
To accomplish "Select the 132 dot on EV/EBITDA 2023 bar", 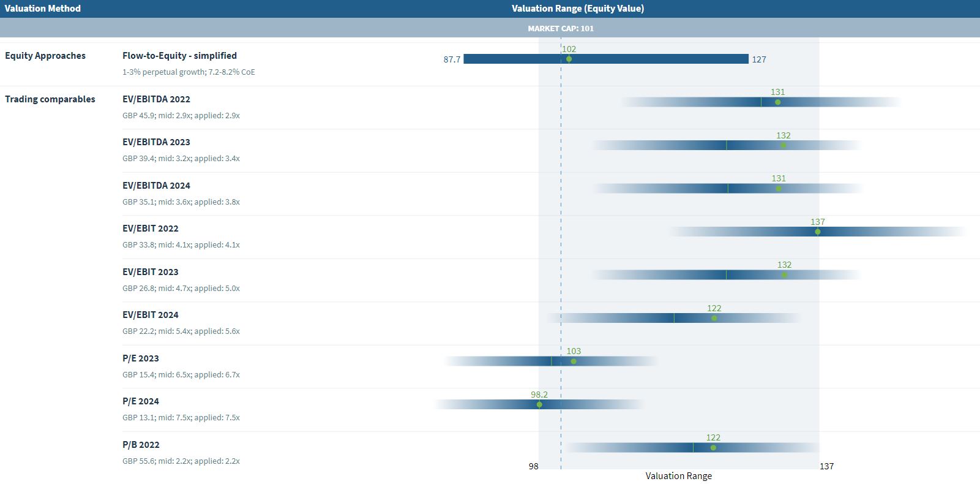I will click(x=783, y=145).
